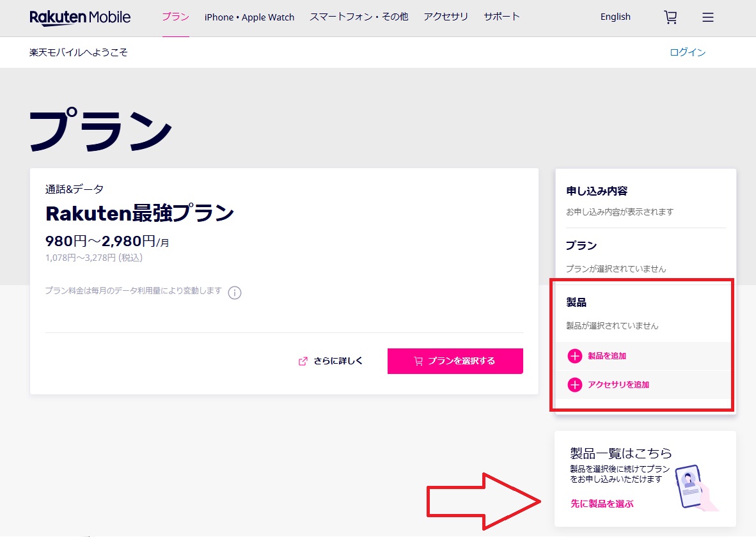
Task: Click 製品を追加 text link
Action: point(606,355)
